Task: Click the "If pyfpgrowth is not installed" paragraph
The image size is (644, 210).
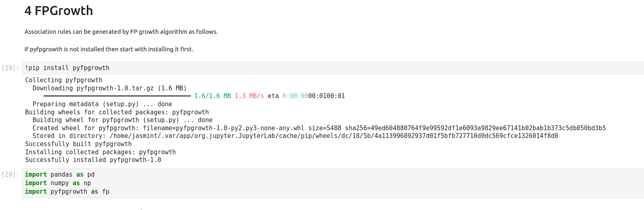Action: point(109,49)
